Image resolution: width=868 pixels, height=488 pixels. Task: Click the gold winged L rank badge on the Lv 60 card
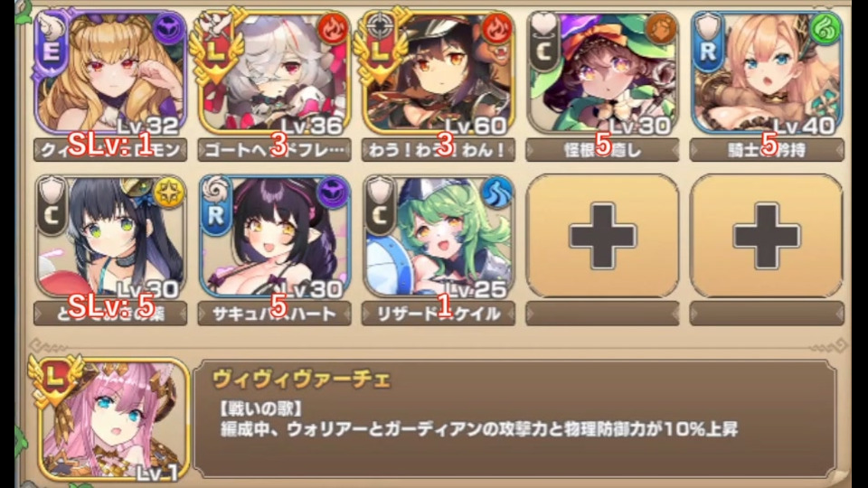click(x=379, y=49)
